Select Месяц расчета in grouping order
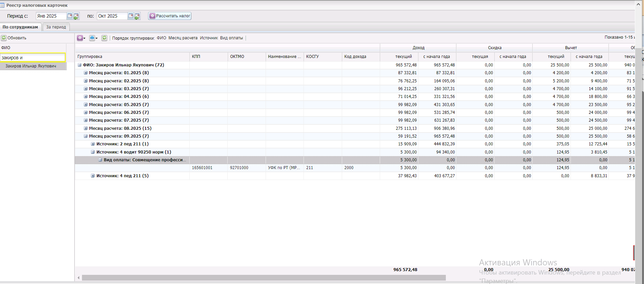Image resolution: width=644 pixels, height=284 pixels. [x=183, y=38]
